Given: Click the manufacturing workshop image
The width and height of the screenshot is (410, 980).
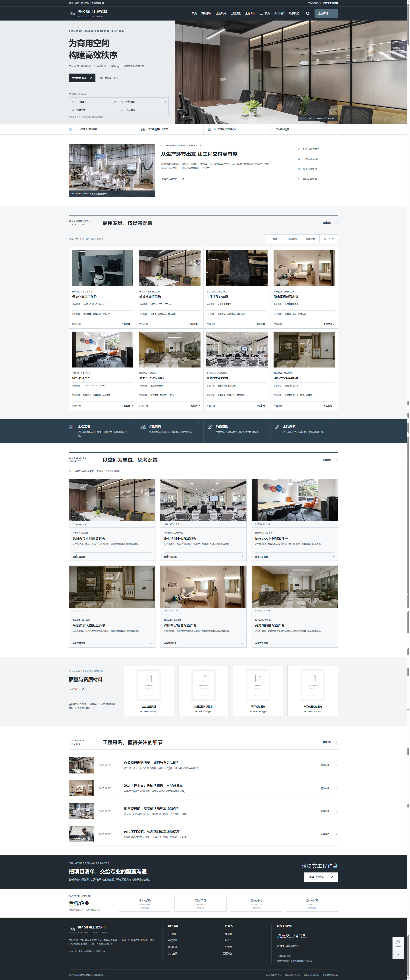Looking at the screenshot, I should click(112, 170).
